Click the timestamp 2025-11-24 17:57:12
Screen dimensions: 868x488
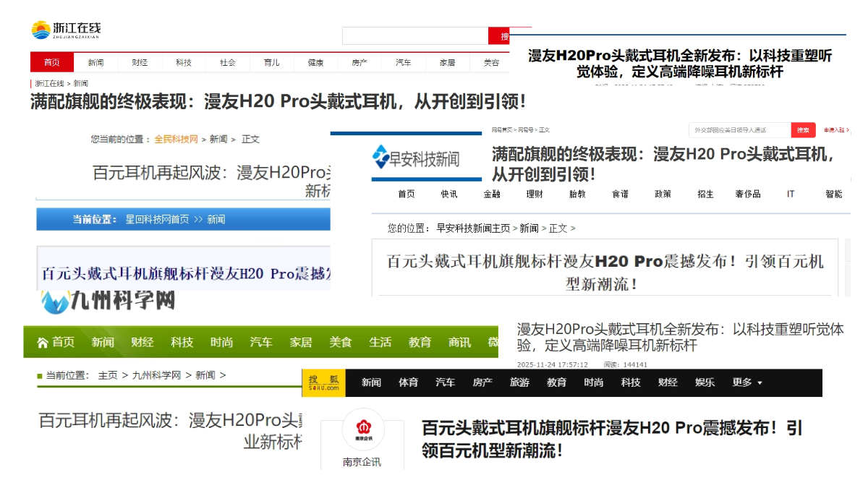tap(552, 365)
